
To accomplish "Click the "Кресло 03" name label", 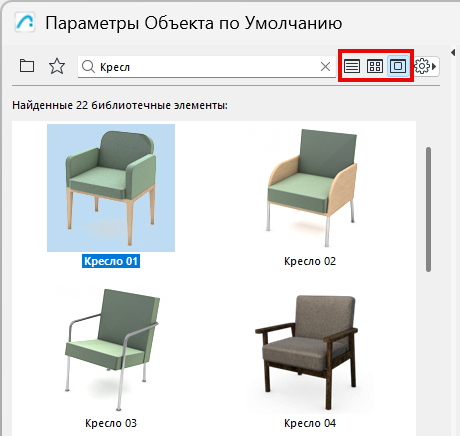I will [x=111, y=423].
